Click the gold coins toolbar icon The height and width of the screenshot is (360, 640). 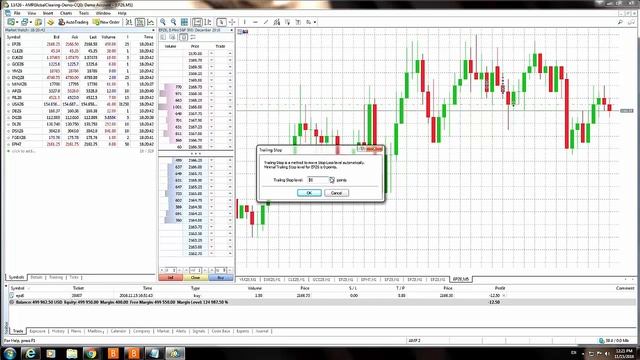coord(50,22)
